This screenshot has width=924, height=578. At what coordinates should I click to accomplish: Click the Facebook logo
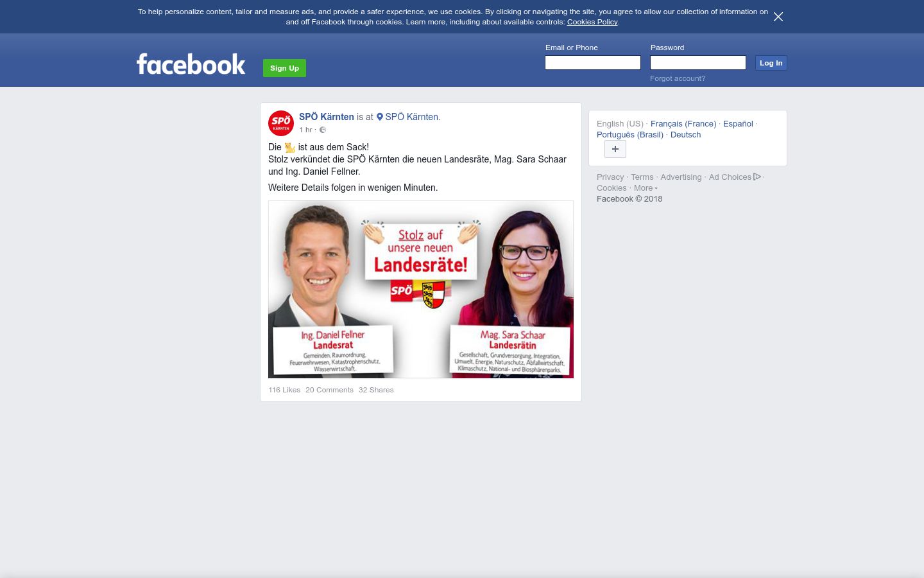(191, 64)
